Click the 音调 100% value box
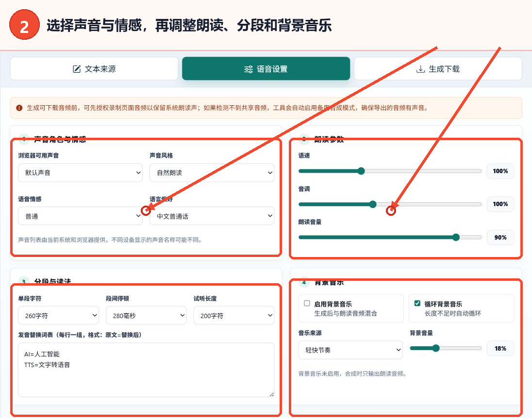The width and height of the screenshot is (532, 418). point(500,204)
